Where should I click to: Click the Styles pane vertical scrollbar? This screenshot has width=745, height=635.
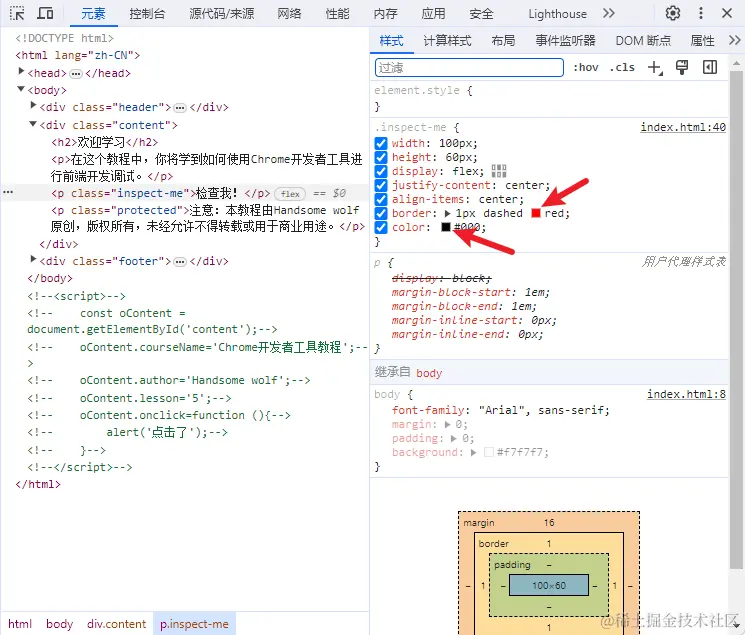point(736,318)
